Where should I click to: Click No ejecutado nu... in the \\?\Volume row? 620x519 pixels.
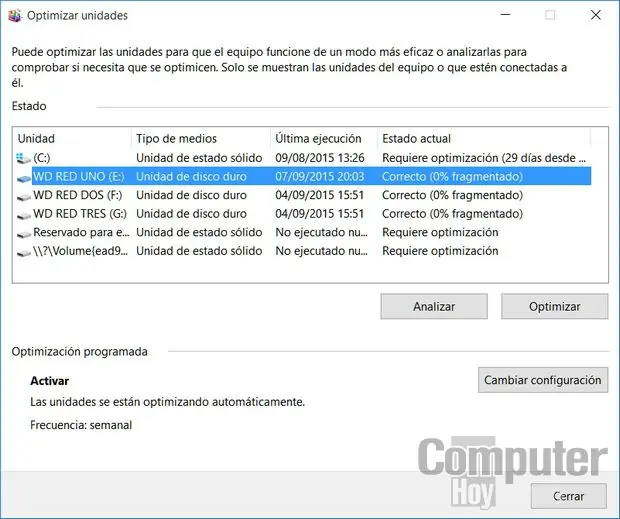pyautogui.click(x=321, y=251)
